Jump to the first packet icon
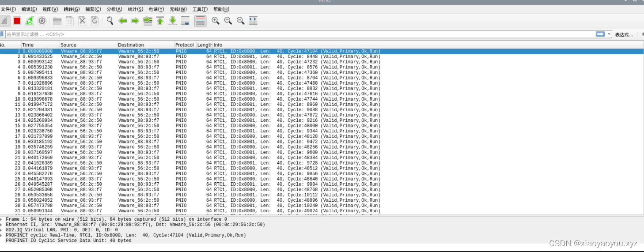 (x=160, y=21)
